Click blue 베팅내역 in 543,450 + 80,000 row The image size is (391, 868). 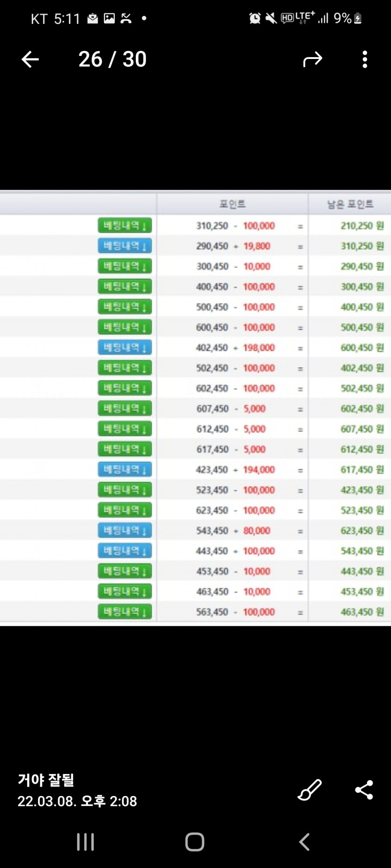[x=125, y=530]
